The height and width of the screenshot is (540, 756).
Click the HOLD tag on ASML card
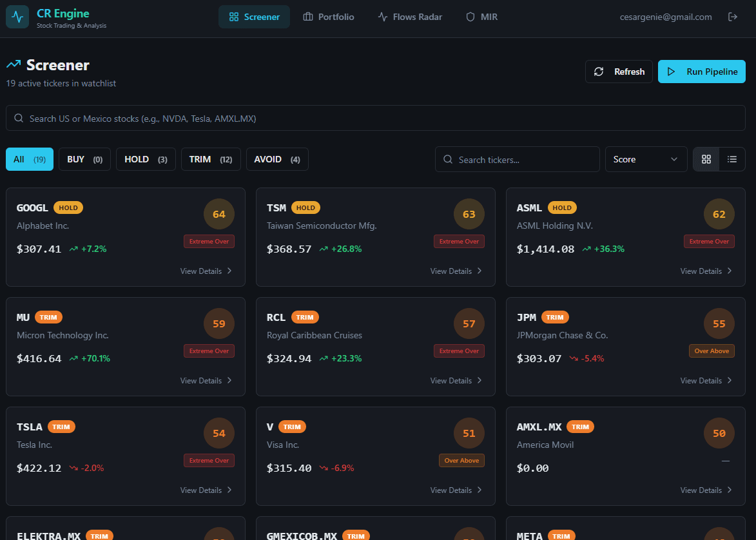(562, 207)
